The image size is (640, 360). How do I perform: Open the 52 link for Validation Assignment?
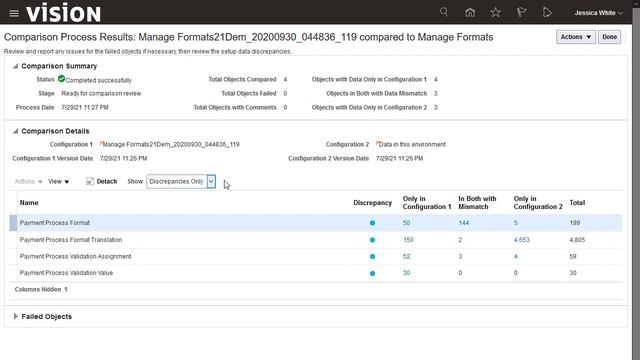(406, 257)
